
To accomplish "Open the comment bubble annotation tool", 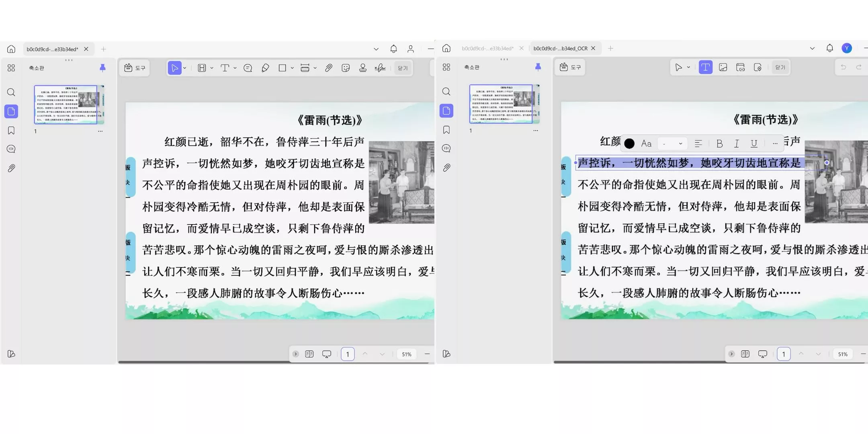I will pyautogui.click(x=248, y=68).
